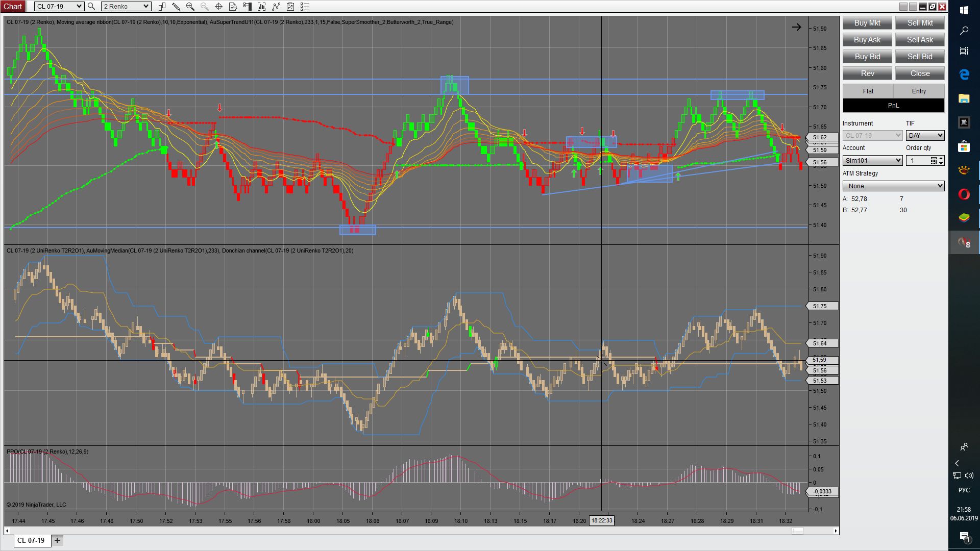Click the Chart window title label
This screenshot has width=980, height=551.
(13, 7)
